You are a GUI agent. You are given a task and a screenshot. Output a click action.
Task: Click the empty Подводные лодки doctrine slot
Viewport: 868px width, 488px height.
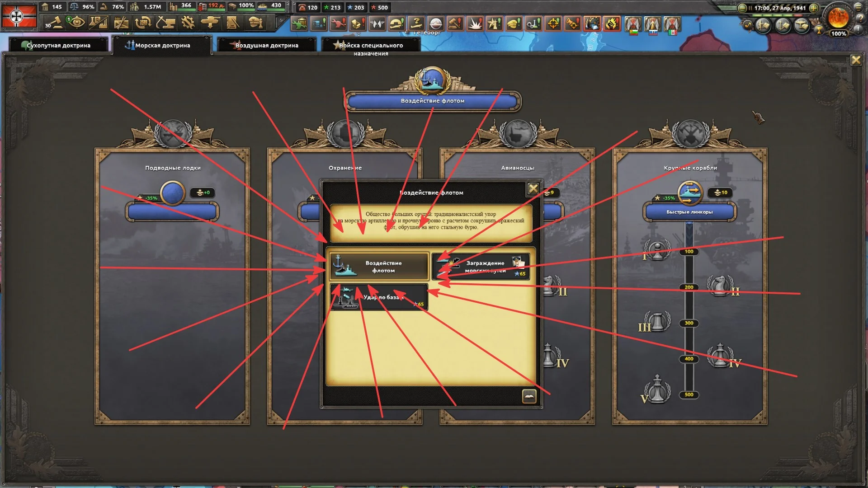point(172,211)
